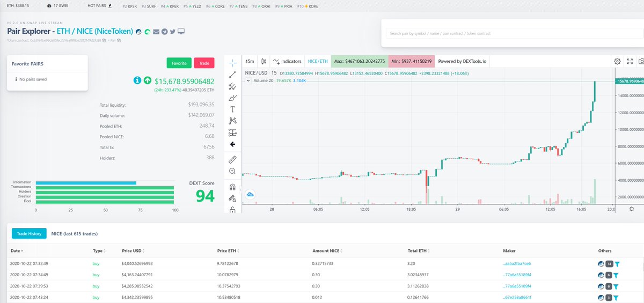Viewport: 644px width, 303px height.
Task: Open the website monitor icon in title
Action: click(x=181, y=32)
